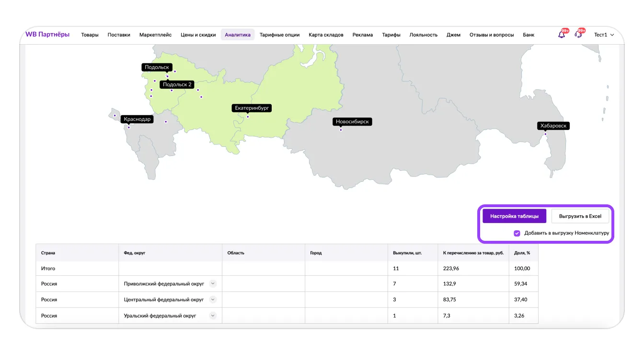Open the Цены и скидки menu

tap(198, 35)
